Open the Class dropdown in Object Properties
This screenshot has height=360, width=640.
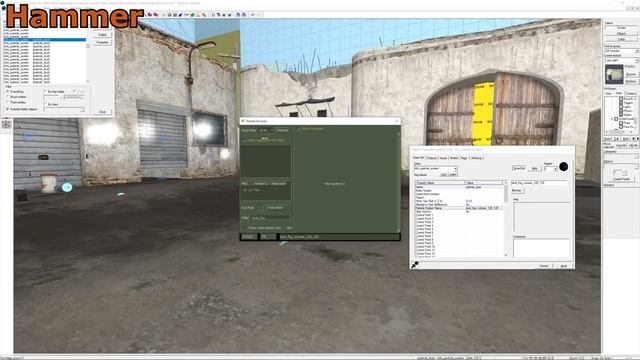436,169
